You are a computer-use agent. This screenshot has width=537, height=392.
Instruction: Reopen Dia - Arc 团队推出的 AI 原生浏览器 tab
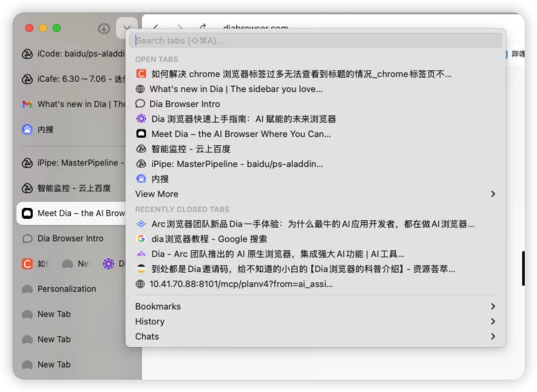(315, 254)
